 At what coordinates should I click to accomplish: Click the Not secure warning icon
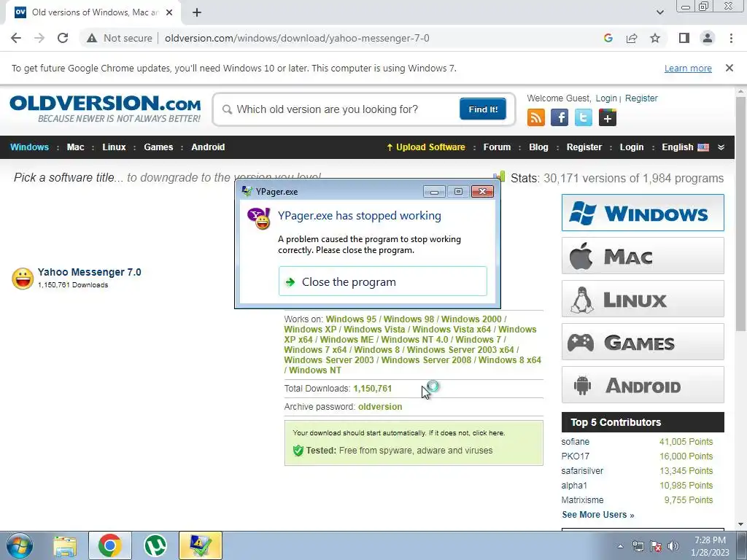click(92, 38)
